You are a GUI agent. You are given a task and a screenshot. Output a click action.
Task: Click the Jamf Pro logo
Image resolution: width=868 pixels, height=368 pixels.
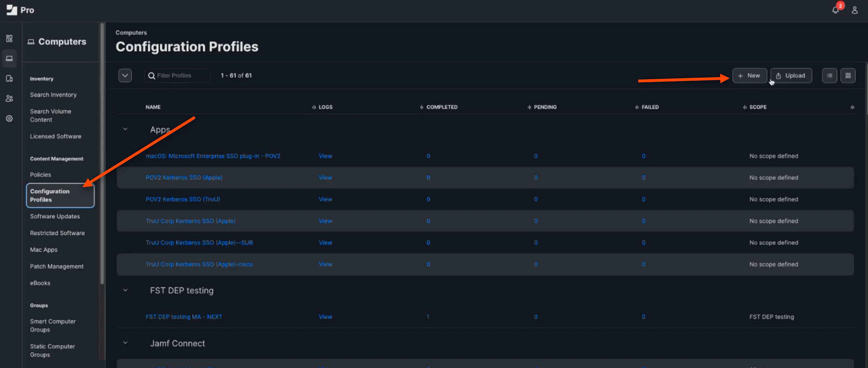click(x=20, y=10)
